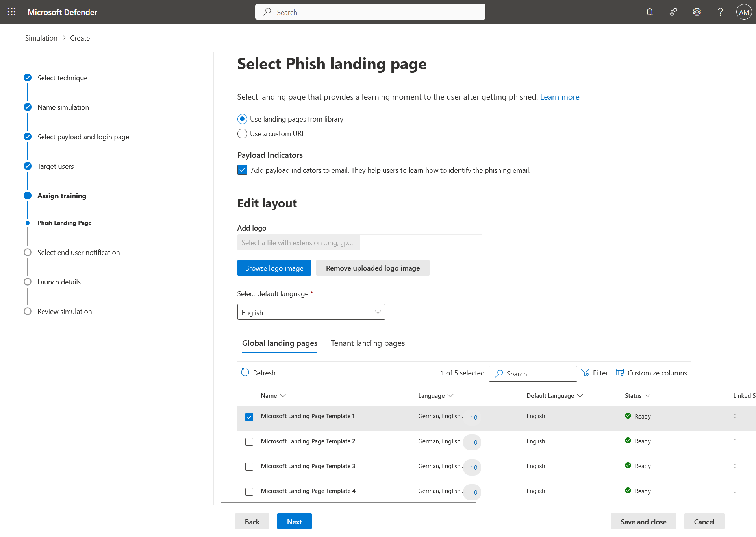Click the Review simulation step circle
The height and width of the screenshot is (537, 756).
pos(28,311)
